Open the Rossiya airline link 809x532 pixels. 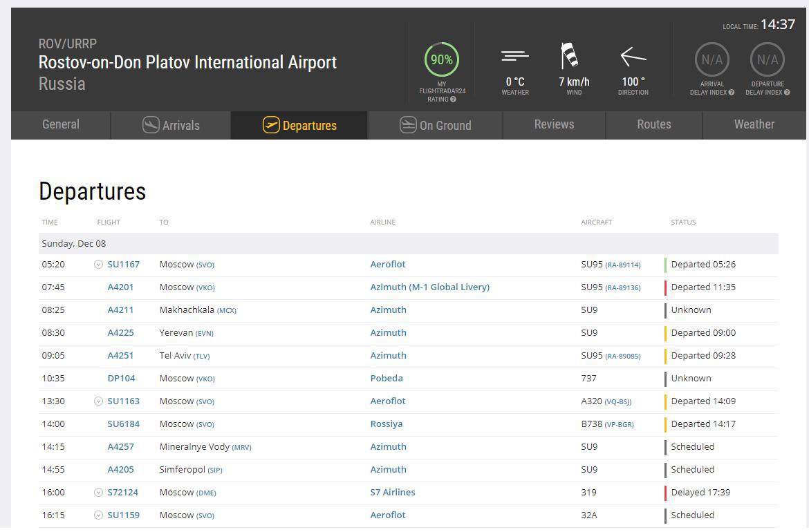click(387, 424)
